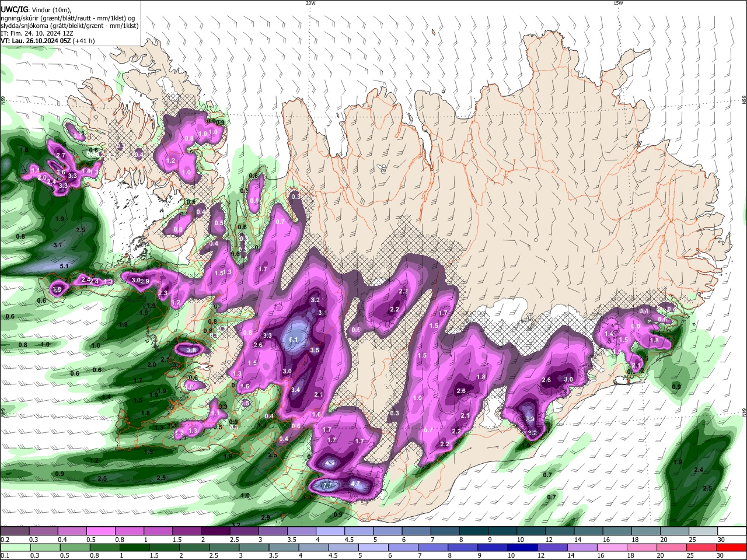Click the bright magenta swatch at 0.5, upper legend

tap(100, 531)
